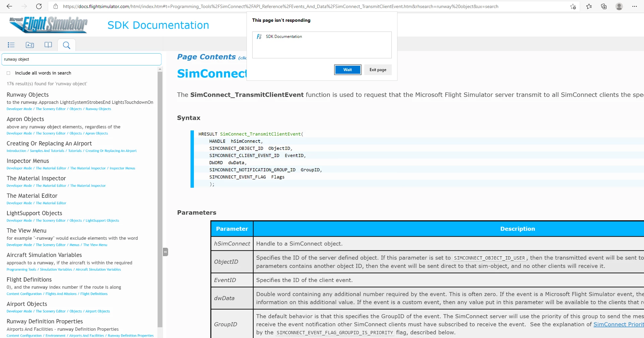
Task: Open The View Menu search result
Action: pyautogui.click(x=26, y=231)
